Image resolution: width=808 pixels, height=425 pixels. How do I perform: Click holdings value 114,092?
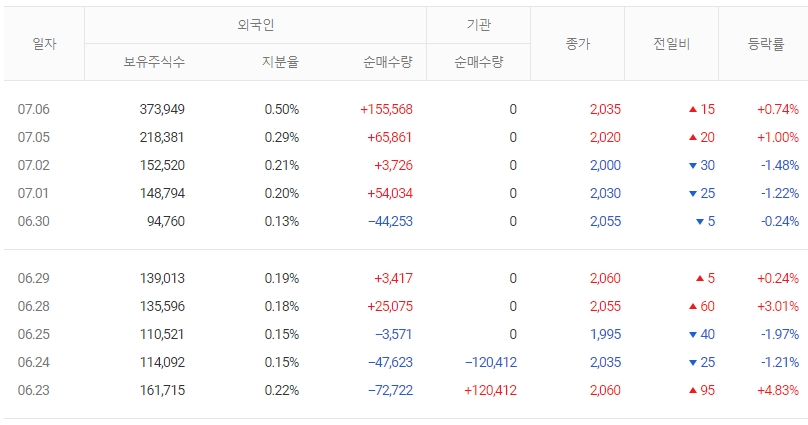point(162,362)
